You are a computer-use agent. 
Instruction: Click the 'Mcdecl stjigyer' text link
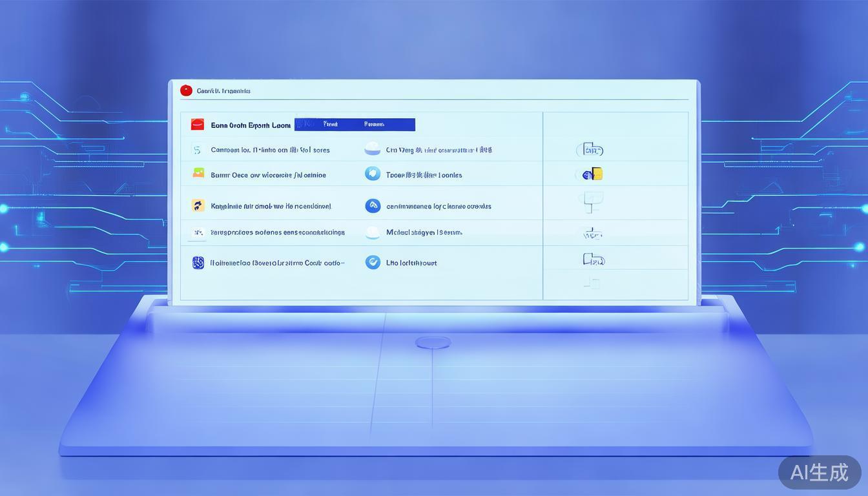pos(424,232)
